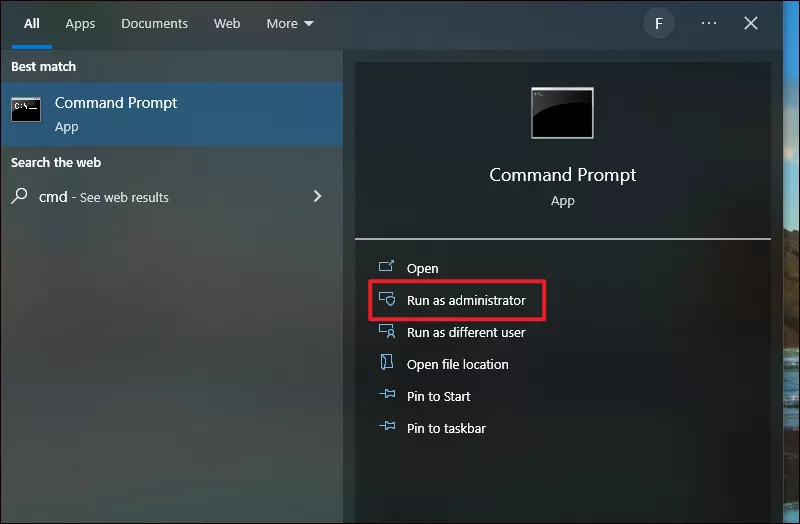This screenshot has height=524, width=800.
Task: Click the shield icon for Run as administrator
Action: coord(387,298)
